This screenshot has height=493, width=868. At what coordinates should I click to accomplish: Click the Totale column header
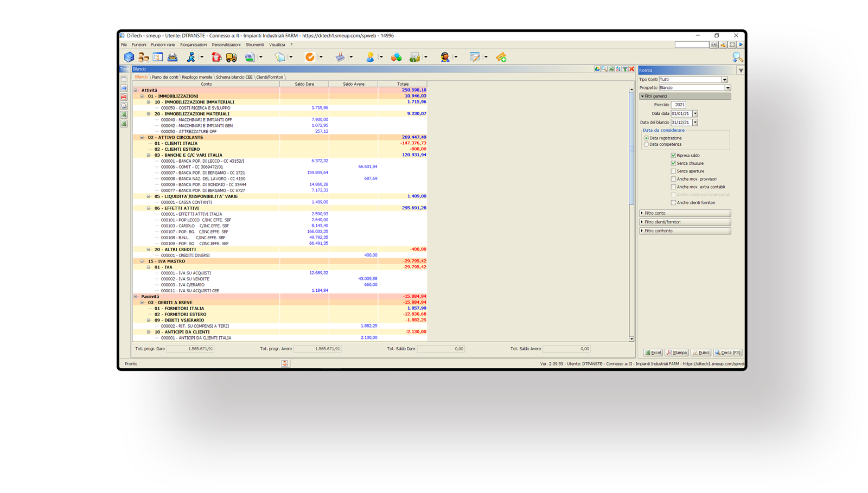pyautogui.click(x=403, y=84)
